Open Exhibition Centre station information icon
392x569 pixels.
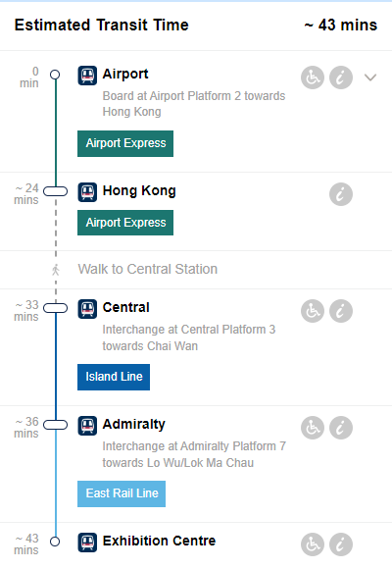coord(341,544)
